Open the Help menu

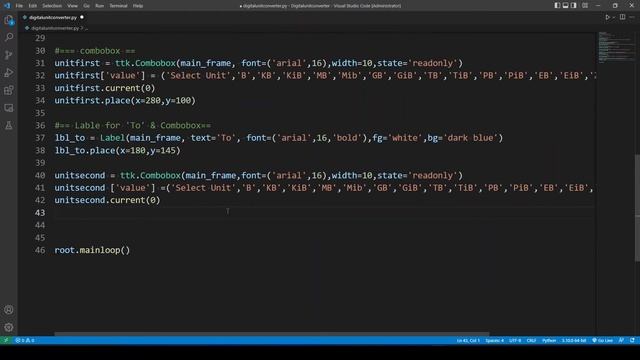tap(138, 6)
